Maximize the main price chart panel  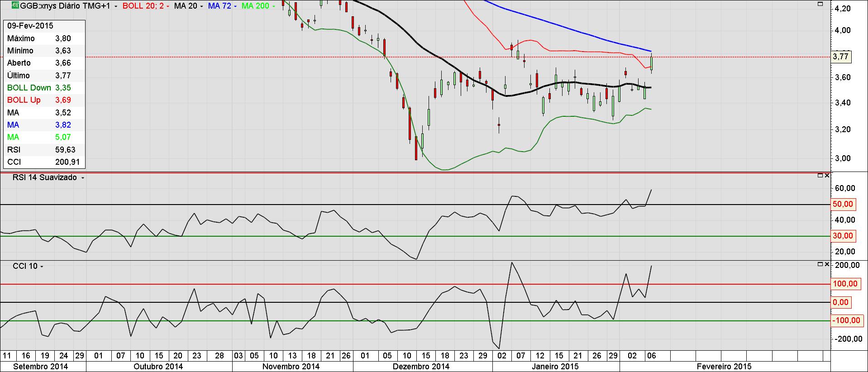click(820, 4)
